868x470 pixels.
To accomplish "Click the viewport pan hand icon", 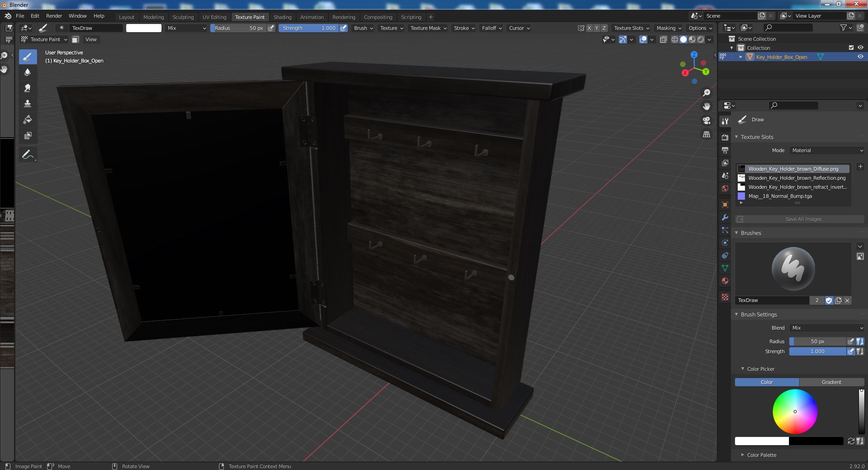I will pyautogui.click(x=707, y=106).
